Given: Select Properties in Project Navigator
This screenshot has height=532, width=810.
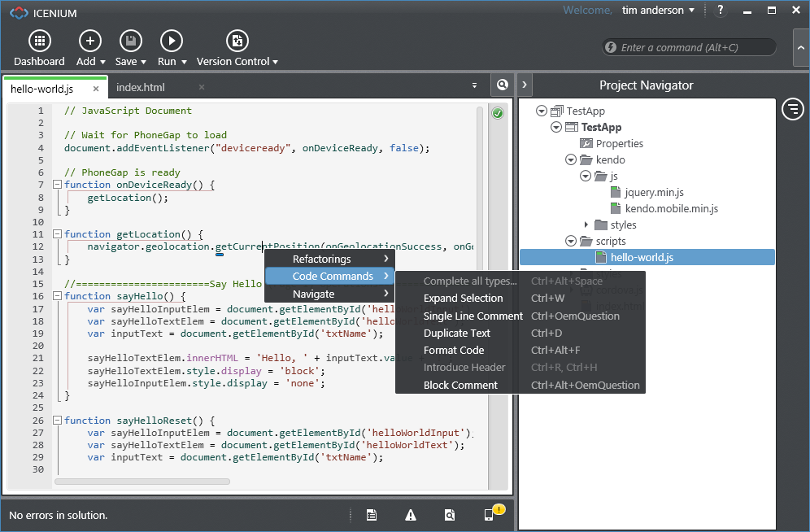Looking at the screenshot, I should point(620,144).
